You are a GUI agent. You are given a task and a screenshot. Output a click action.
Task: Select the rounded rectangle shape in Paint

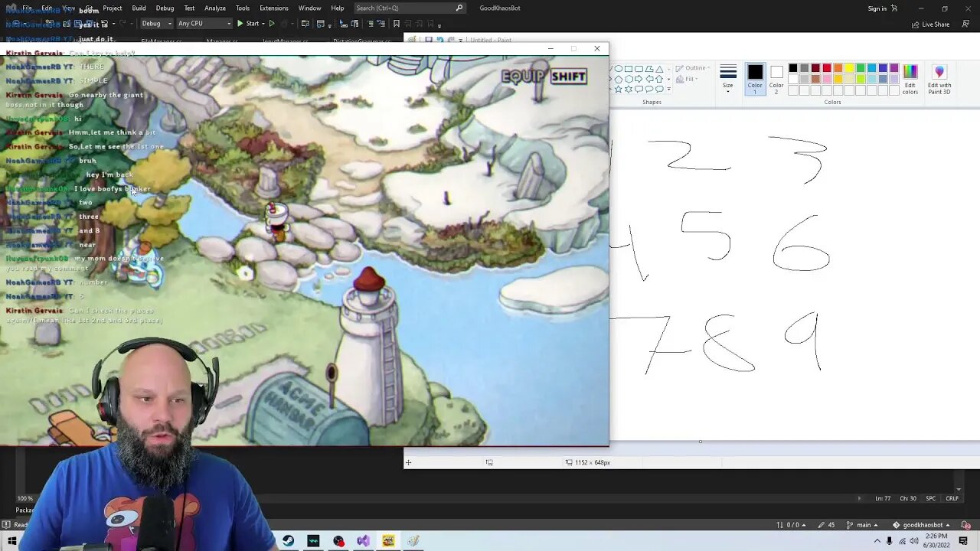pyautogui.click(x=639, y=68)
